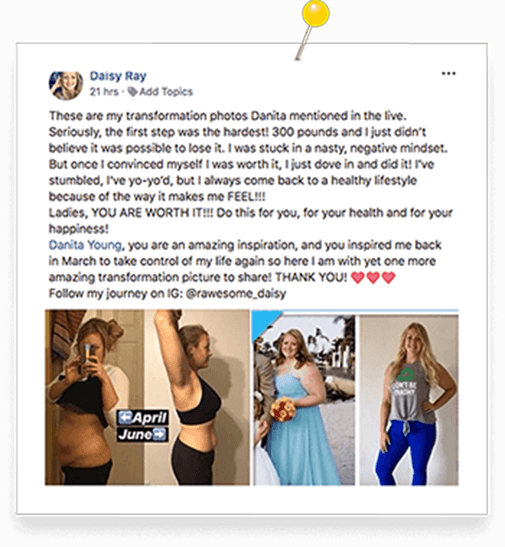Screen dimensions: 505x547
Task: Click the tag icon beside Add Topics
Action: pos(133,92)
